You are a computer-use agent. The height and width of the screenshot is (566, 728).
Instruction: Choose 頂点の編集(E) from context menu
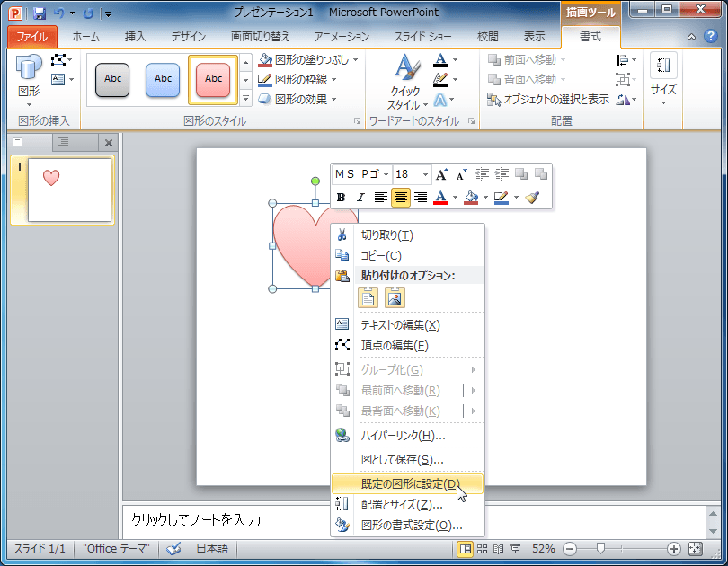tap(408, 345)
